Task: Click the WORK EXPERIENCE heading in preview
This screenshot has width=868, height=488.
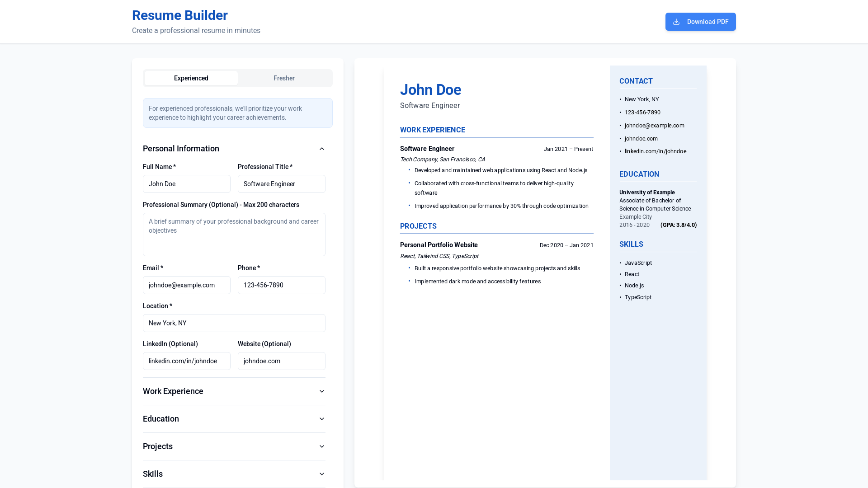Action: click(x=433, y=130)
